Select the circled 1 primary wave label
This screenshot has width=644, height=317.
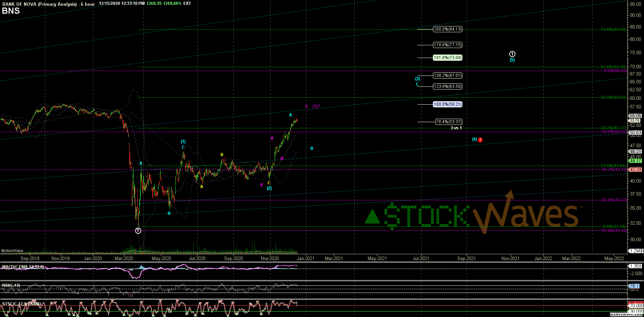pyautogui.click(x=512, y=54)
